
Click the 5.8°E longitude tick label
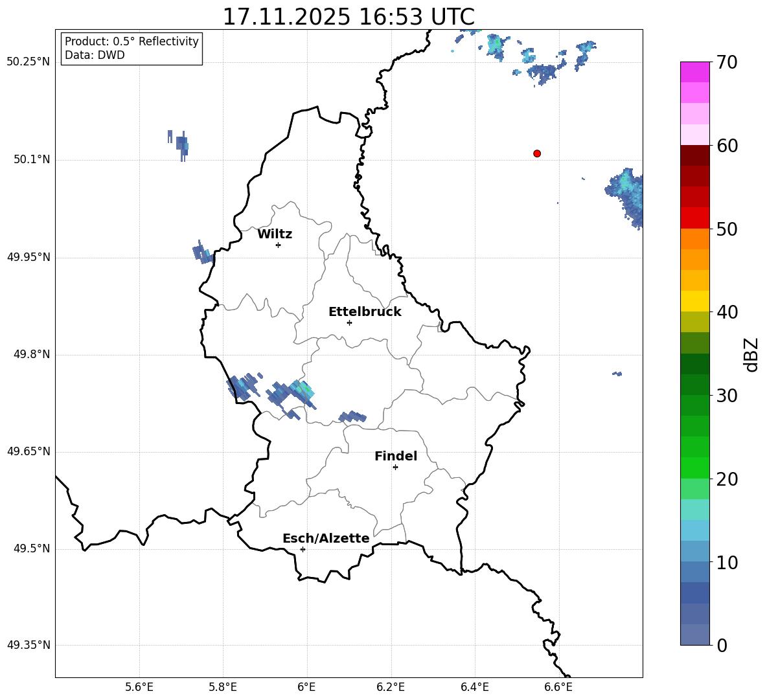click(223, 687)
